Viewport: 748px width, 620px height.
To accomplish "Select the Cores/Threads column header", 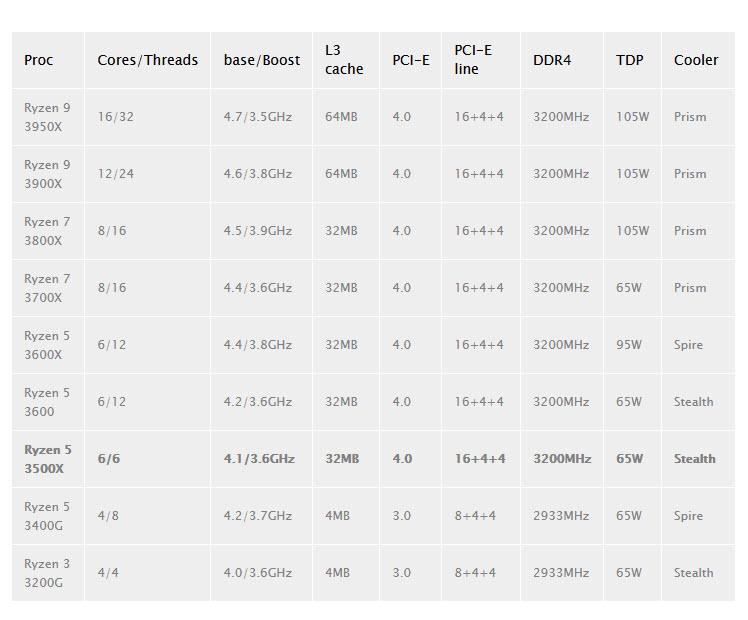I will pyautogui.click(x=147, y=60).
